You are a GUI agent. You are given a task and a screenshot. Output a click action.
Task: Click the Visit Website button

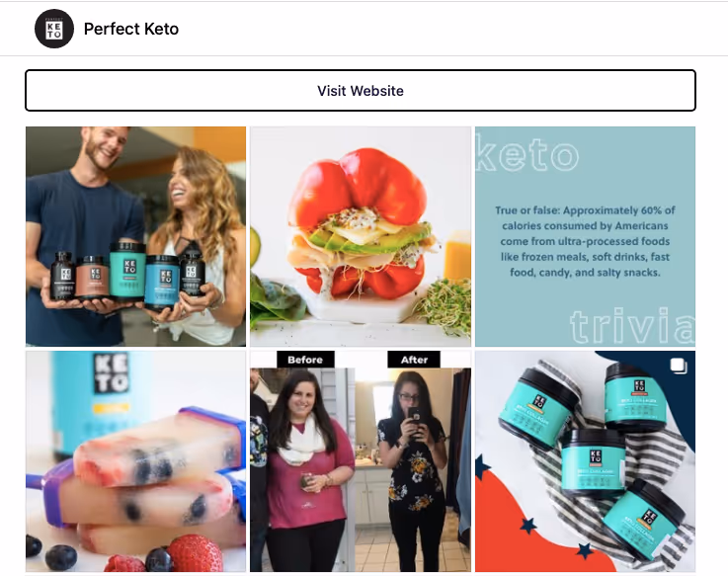coord(361,91)
